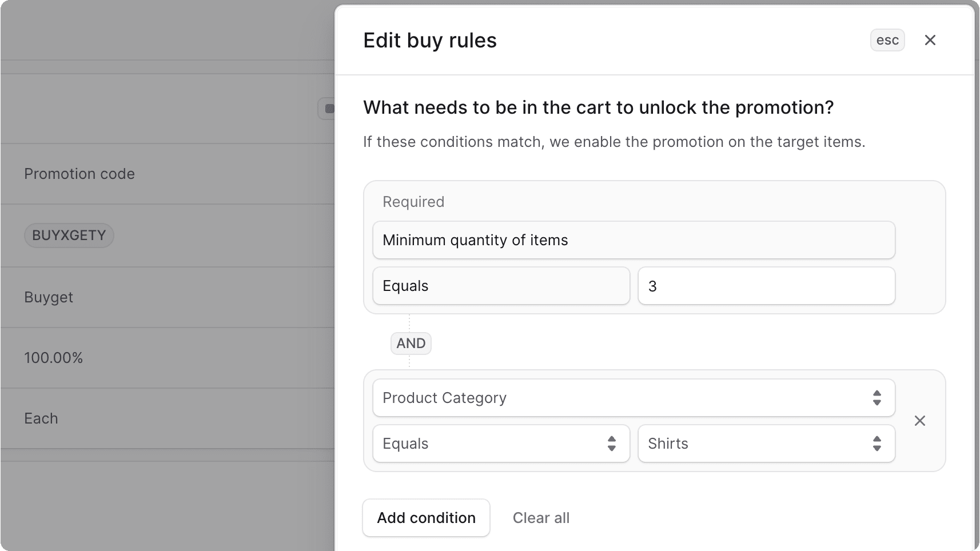Click the Buyget field on the left
980x551 pixels.
48,297
